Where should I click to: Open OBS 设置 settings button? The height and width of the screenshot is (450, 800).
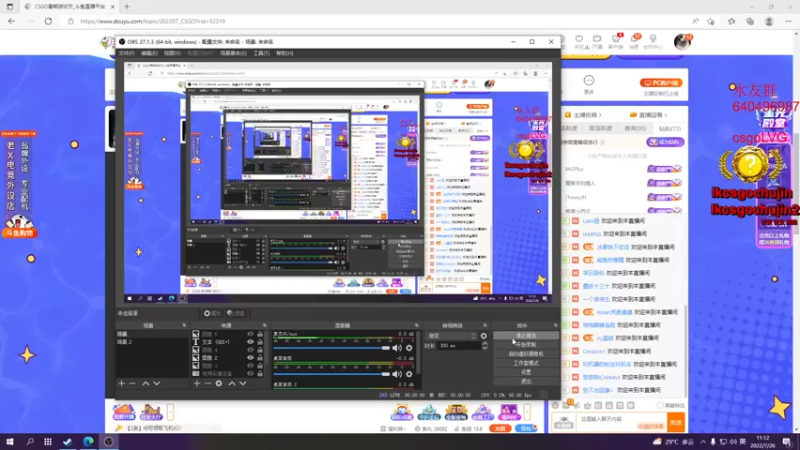pos(526,372)
